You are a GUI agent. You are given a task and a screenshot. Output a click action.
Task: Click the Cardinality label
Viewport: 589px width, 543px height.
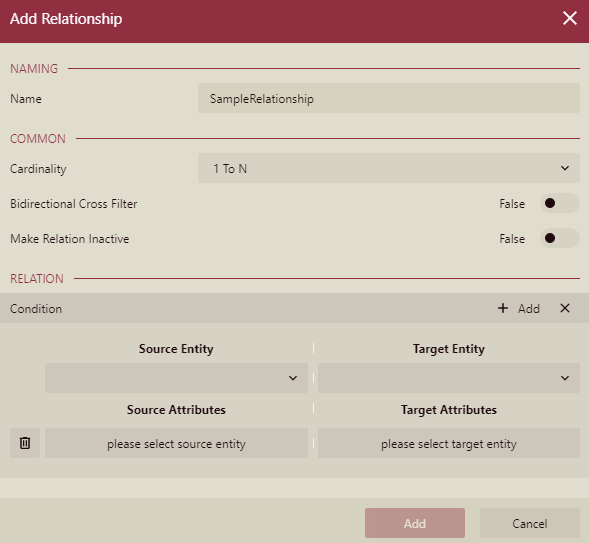[x=38, y=169]
